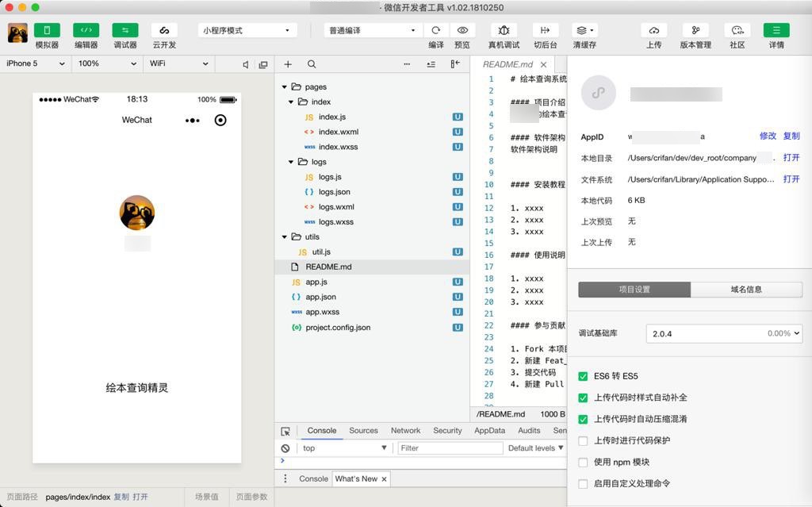Click the 编译 compile refresh icon
This screenshot has width=812, height=507.
[x=436, y=30]
